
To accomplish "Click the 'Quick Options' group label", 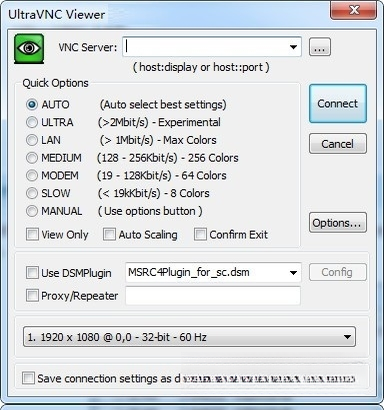I will 55,83.
